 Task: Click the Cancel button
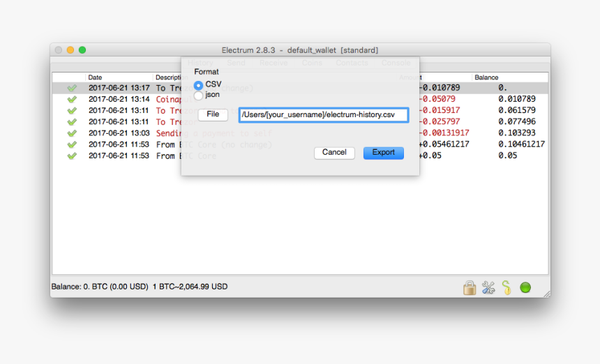(334, 153)
